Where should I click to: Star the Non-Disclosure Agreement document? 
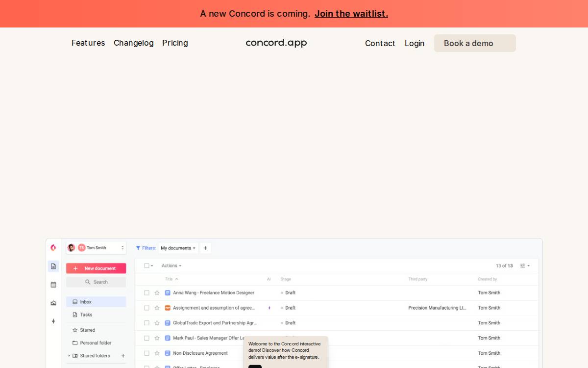[x=157, y=353]
